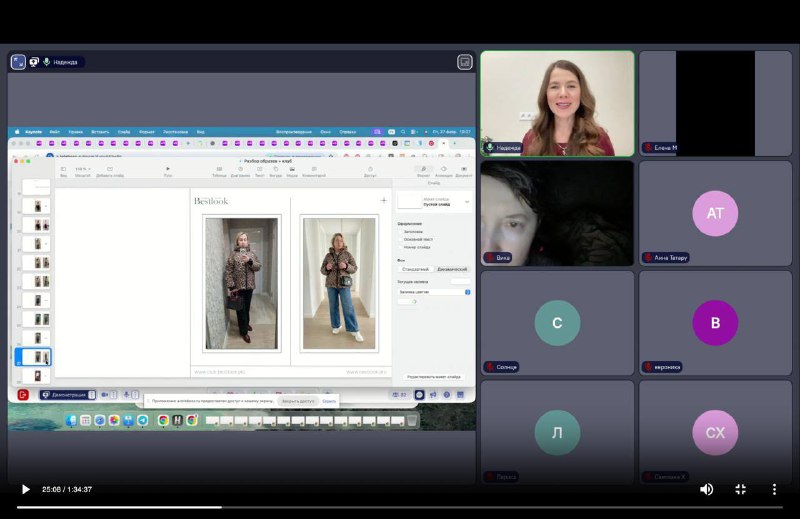Exit fullscreen mode in the video player
Screen dimensions: 800x519
pos(741,489)
